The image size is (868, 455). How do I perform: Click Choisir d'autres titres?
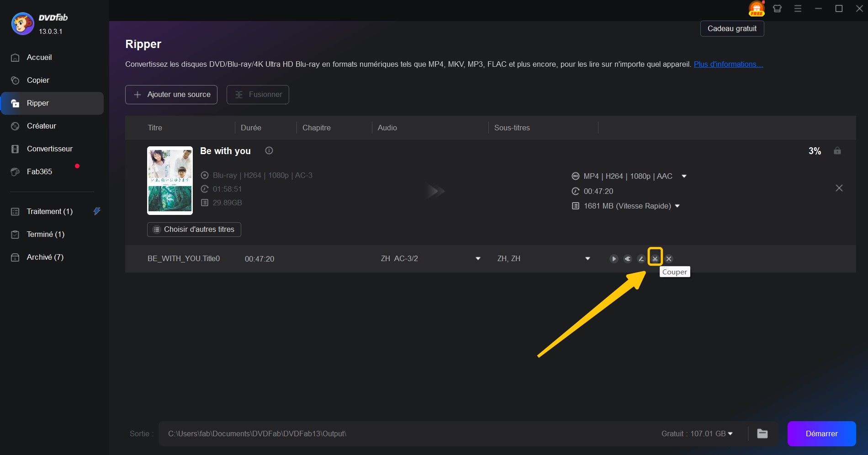(x=194, y=230)
